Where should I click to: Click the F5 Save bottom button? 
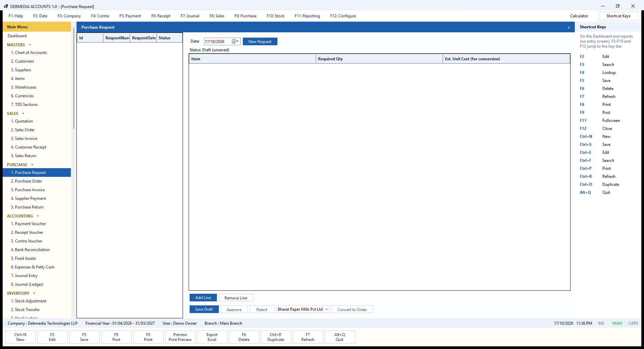point(84,337)
